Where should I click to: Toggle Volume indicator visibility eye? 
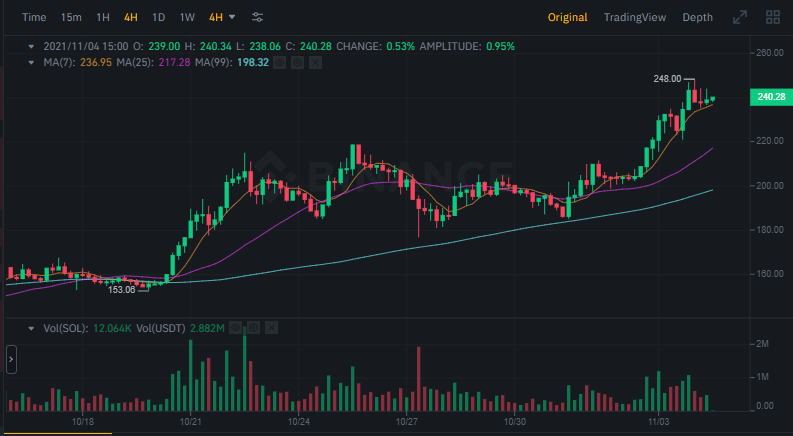[235, 327]
